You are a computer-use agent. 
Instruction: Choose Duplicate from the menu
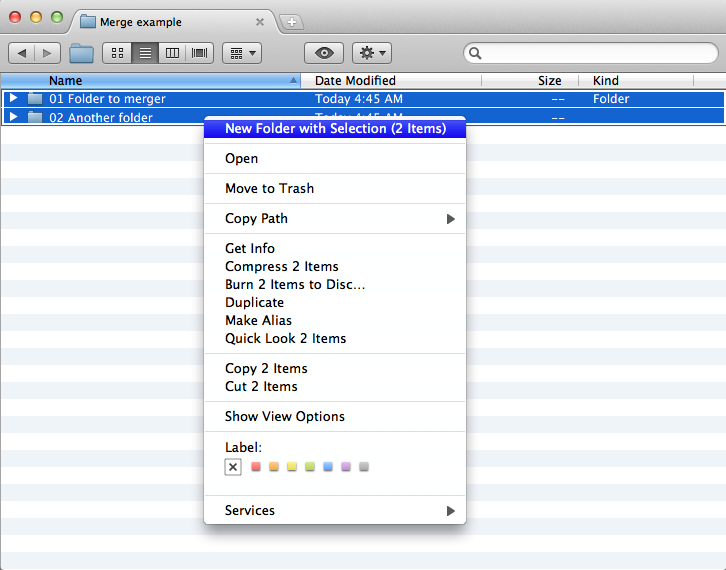(x=335, y=302)
